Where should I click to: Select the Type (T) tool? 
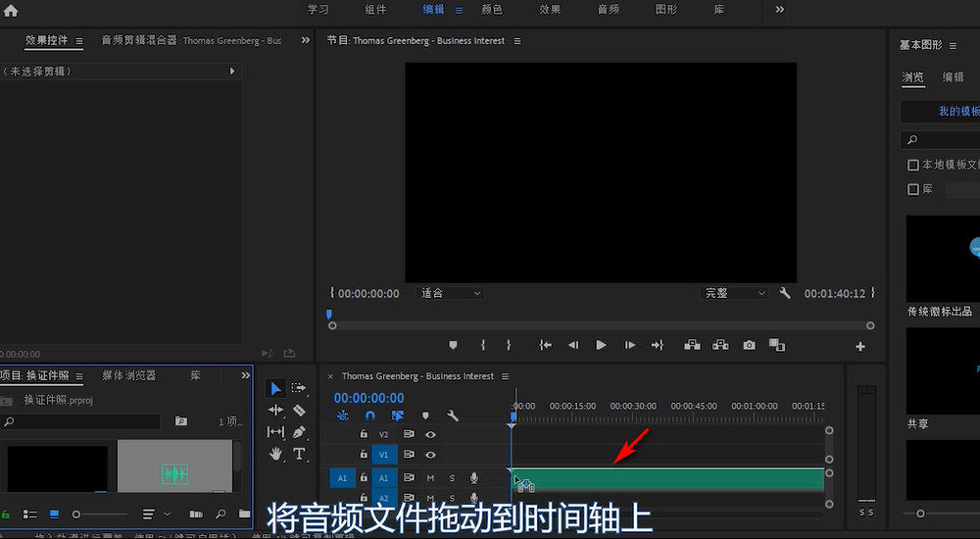tap(299, 454)
